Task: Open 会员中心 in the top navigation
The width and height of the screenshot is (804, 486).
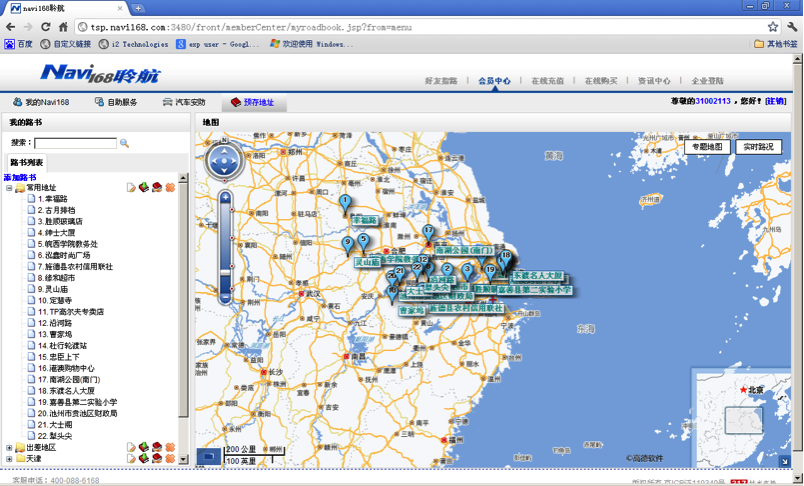Action: pyautogui.click(x=494, y=80)
